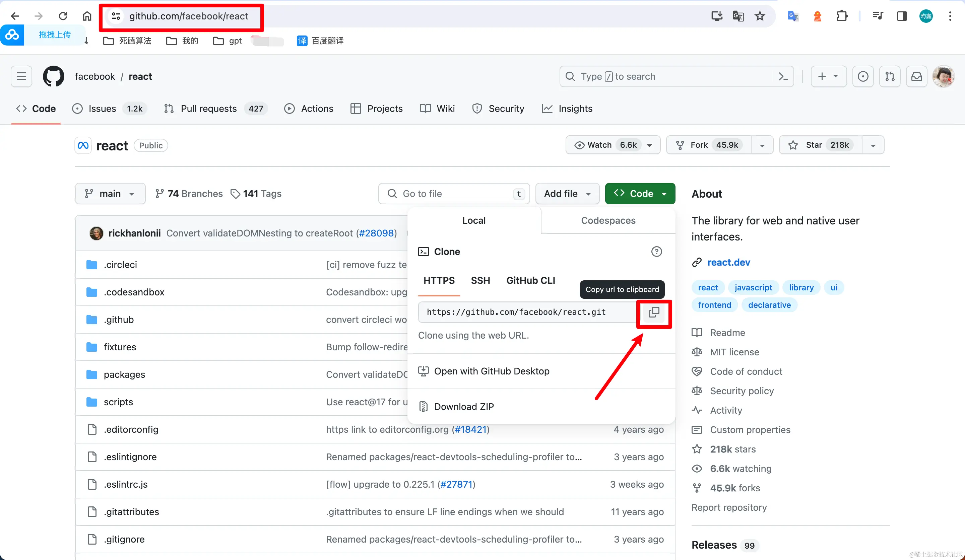Open commit link #28098
The width and height of the screenshot is (965, 560).
[376, 233]
